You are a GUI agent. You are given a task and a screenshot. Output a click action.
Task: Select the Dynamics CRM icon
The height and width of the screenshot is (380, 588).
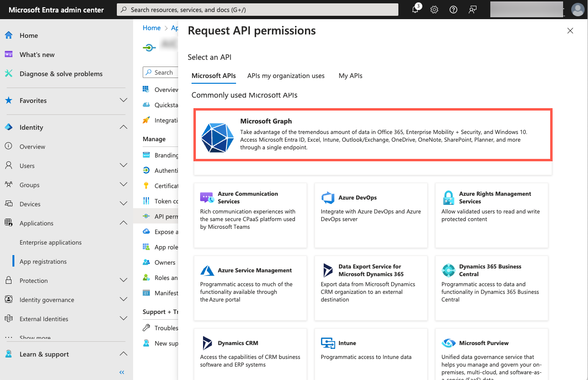click(207, 343)
